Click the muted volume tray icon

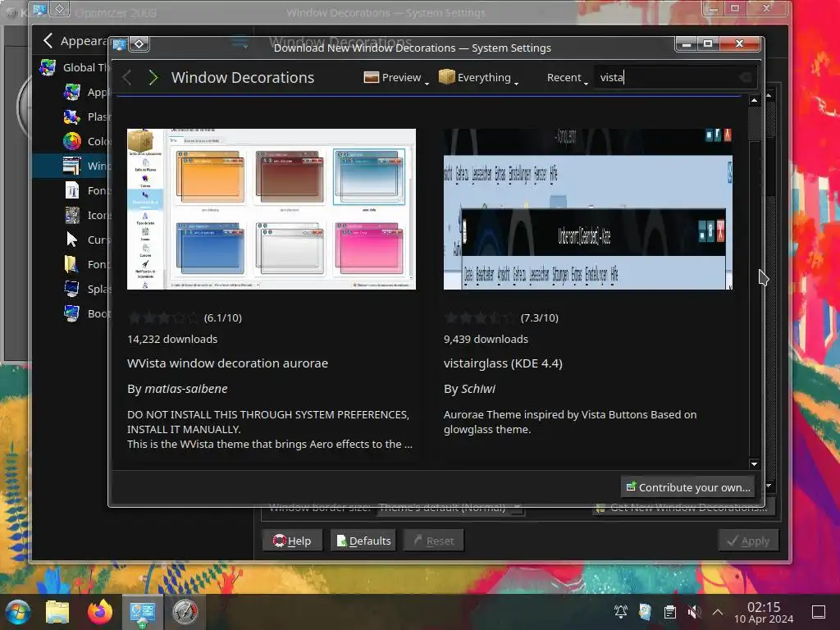coord(694,612)
